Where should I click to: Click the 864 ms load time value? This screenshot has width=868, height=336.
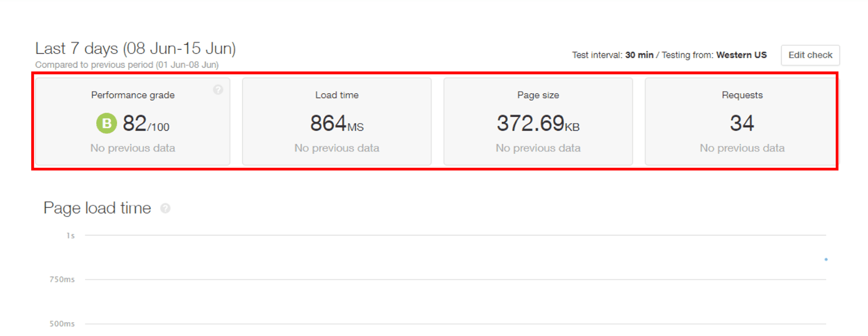[337, 124]
